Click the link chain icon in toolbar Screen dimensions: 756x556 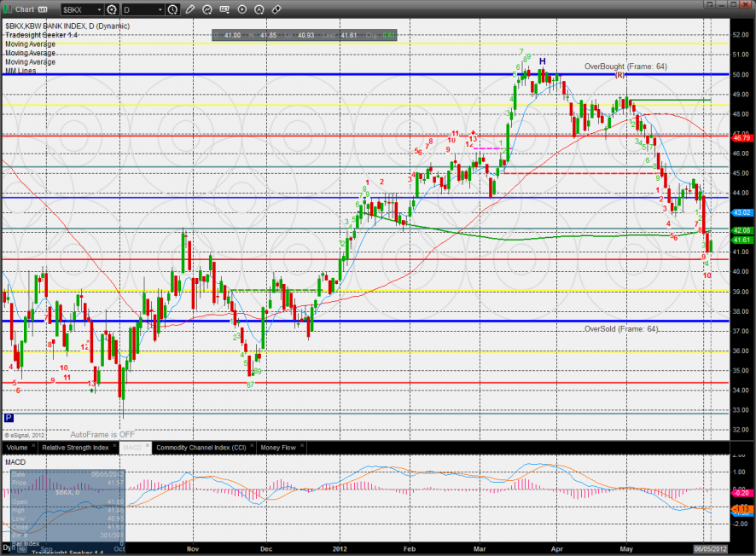276,9
